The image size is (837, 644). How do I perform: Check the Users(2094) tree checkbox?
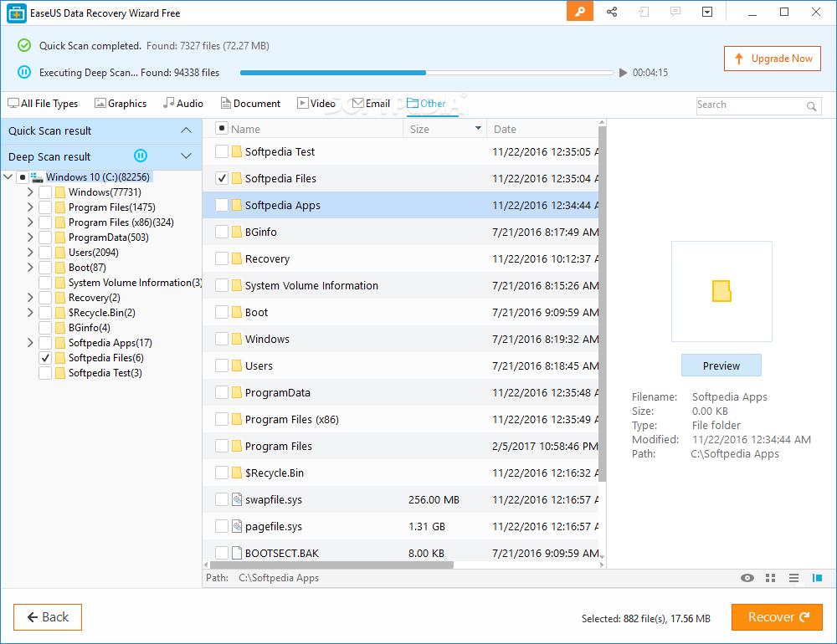pos(45,253)
